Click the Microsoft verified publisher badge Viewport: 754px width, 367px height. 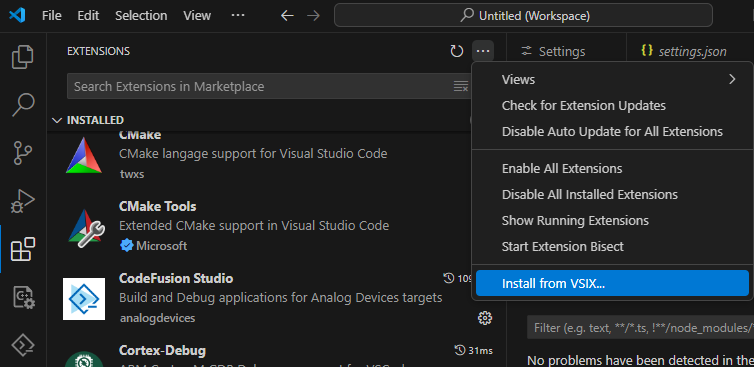(x=126, y=246)
